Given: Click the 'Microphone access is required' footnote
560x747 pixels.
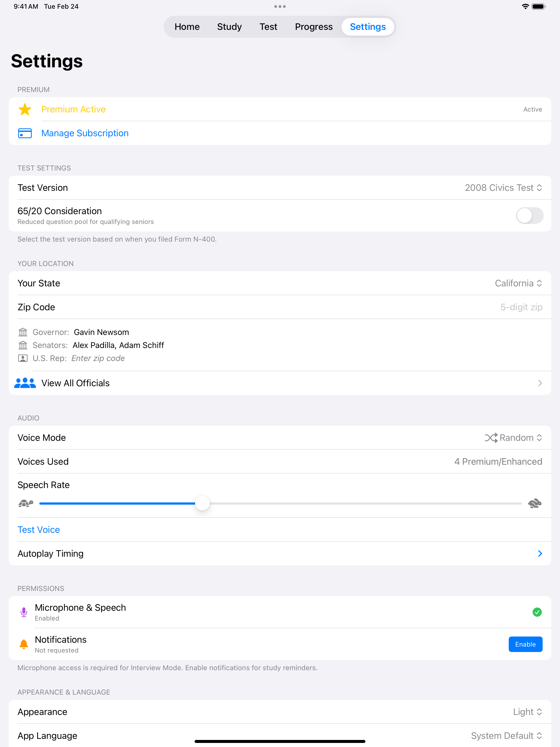Looking at the screenshot, I should 167,668.
